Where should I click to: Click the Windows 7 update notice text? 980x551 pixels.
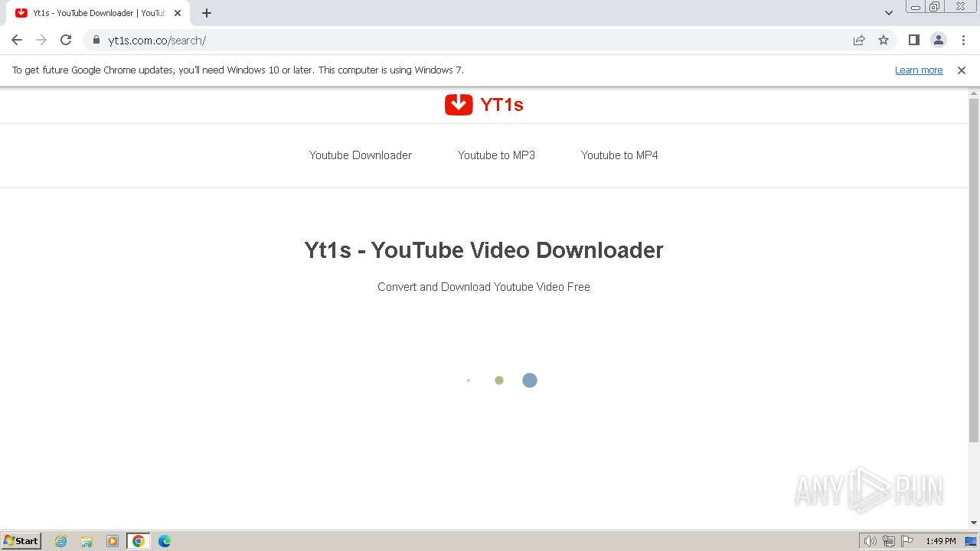click(x=238, y=70)
